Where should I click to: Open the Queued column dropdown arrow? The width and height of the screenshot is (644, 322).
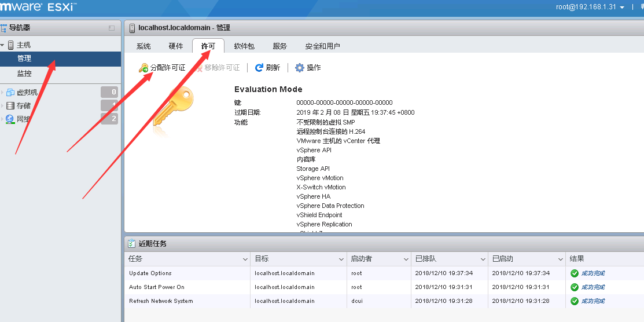(483, 259)
